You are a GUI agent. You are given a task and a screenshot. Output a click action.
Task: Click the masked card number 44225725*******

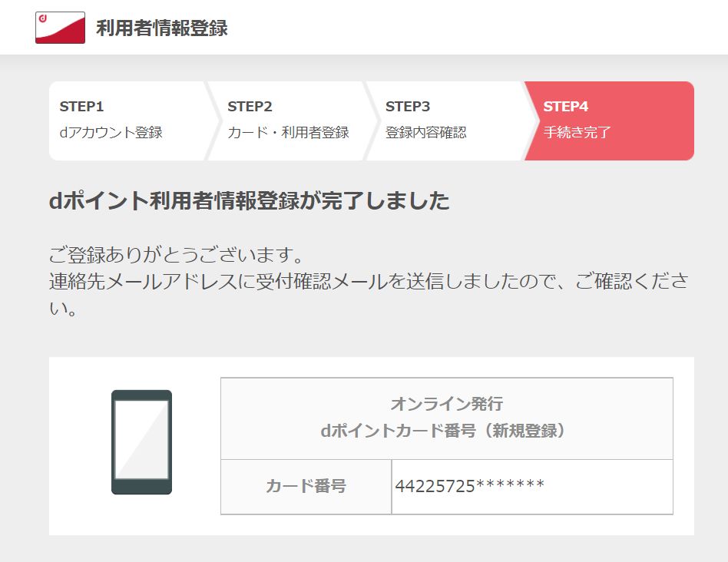(x=469, y=486)
